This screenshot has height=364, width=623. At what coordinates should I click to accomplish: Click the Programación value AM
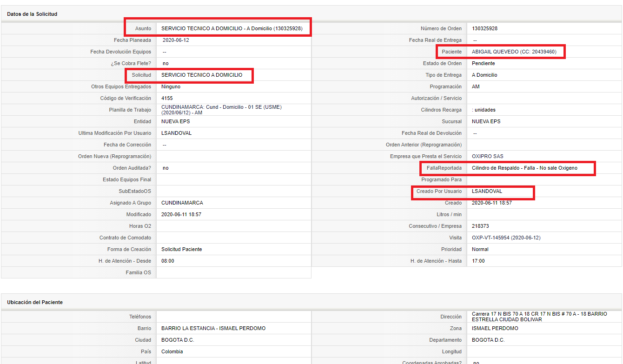pos(476,86)
